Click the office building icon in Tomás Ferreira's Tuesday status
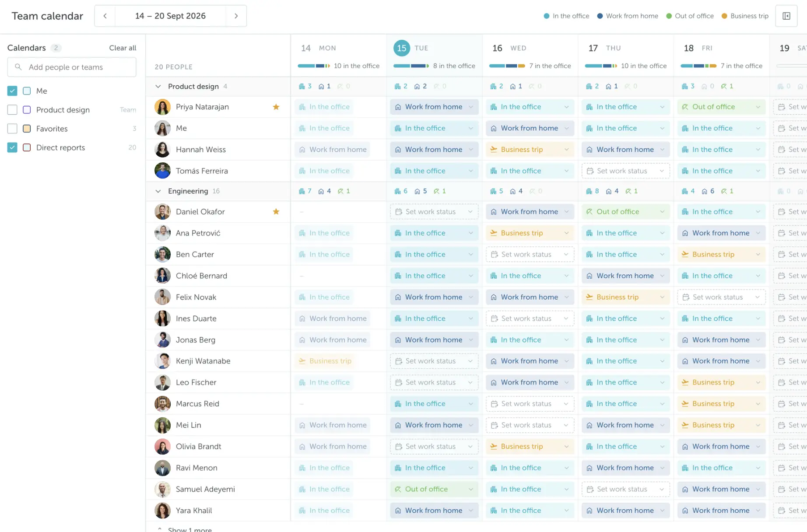The width and height of the screenshot is (807, 532). [x=398, y=171]
